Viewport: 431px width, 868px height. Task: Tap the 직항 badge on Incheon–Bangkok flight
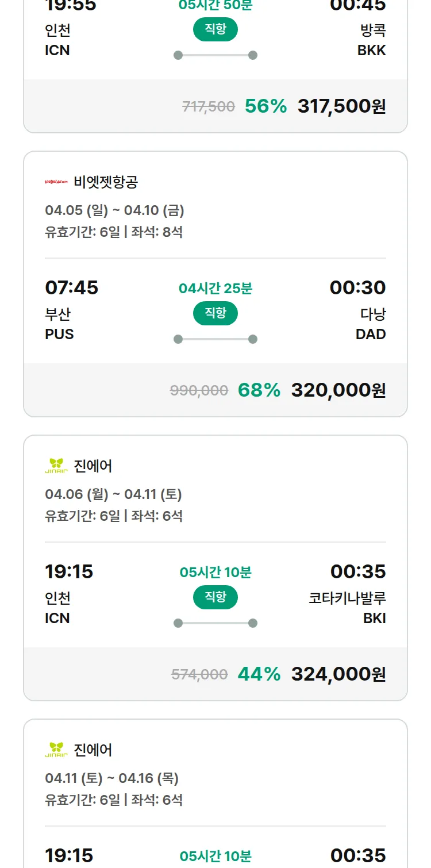pyautogui.click(x=215, y=29)
